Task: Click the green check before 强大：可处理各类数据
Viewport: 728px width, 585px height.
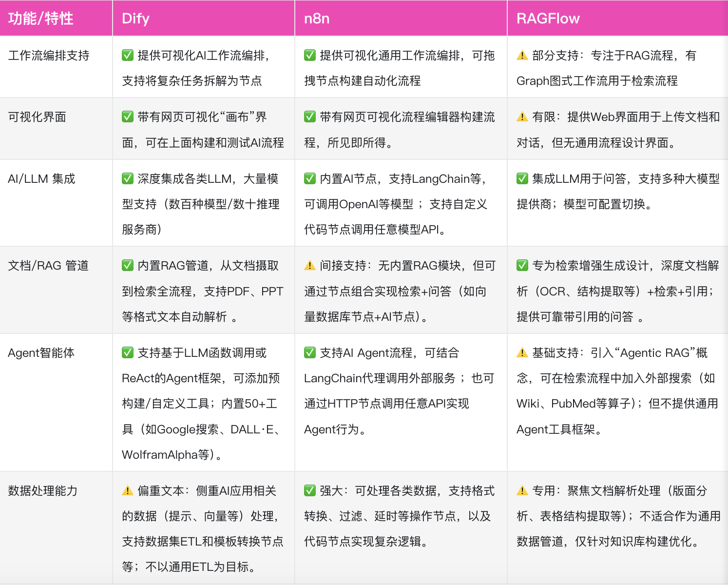Action: click(310, 490)
